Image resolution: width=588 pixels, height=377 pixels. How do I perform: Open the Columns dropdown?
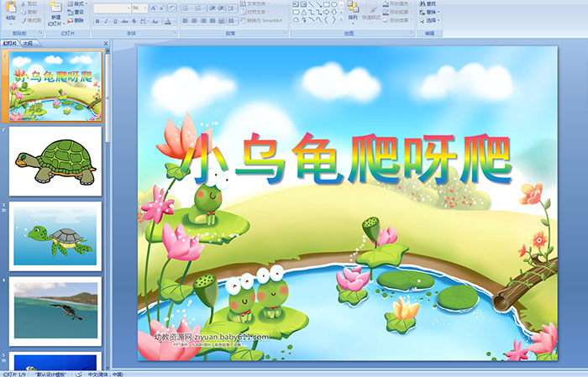(x=232, y=21)
